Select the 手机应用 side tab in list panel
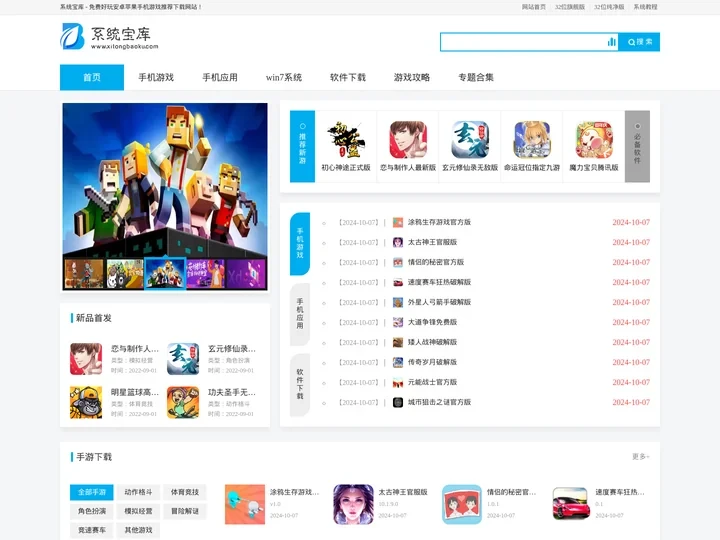The image size is (720, 540). tap(300, 314)
